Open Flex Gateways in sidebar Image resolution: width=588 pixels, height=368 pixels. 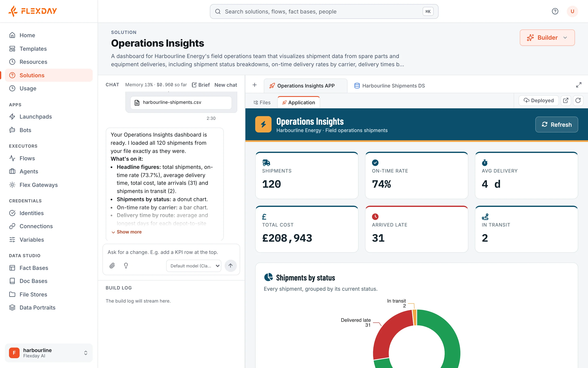coord(49,185)
